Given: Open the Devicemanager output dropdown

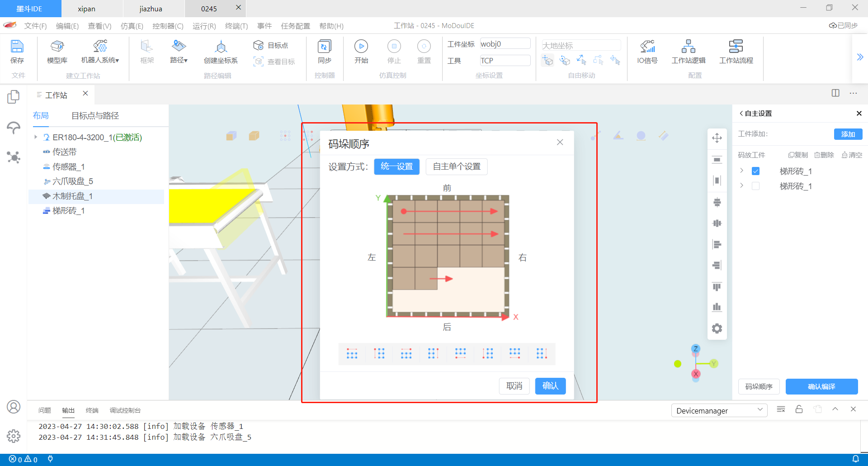Looking at the screenshot, I should (x=719, y=410).
